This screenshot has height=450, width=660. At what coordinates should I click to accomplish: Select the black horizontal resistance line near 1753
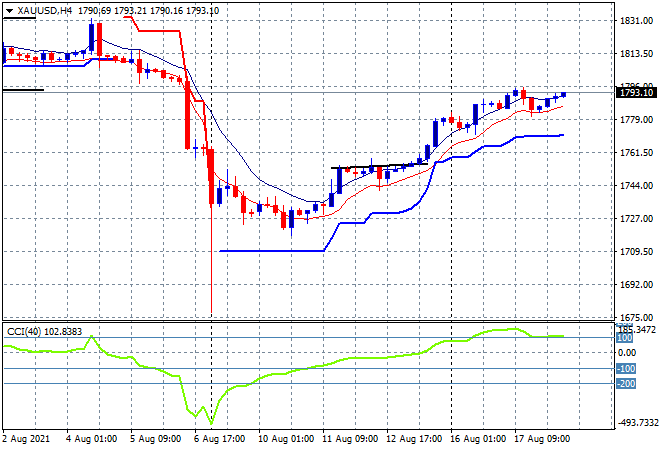379,166
